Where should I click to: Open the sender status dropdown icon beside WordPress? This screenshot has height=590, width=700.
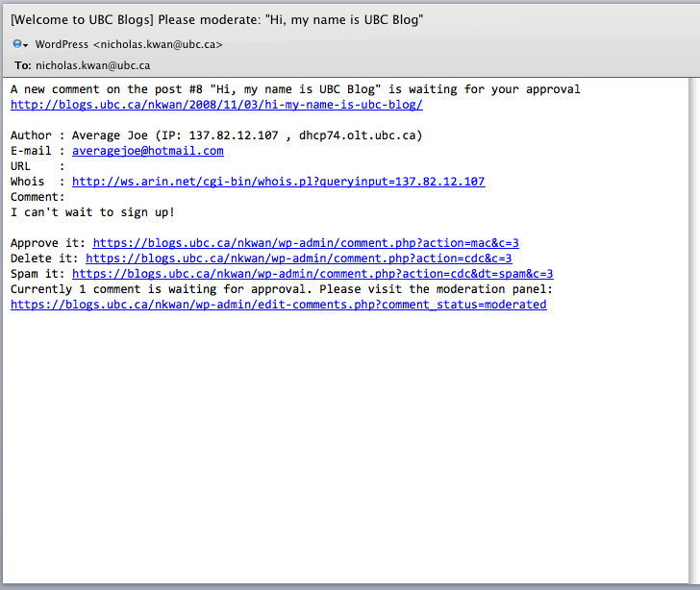(20, 44)
